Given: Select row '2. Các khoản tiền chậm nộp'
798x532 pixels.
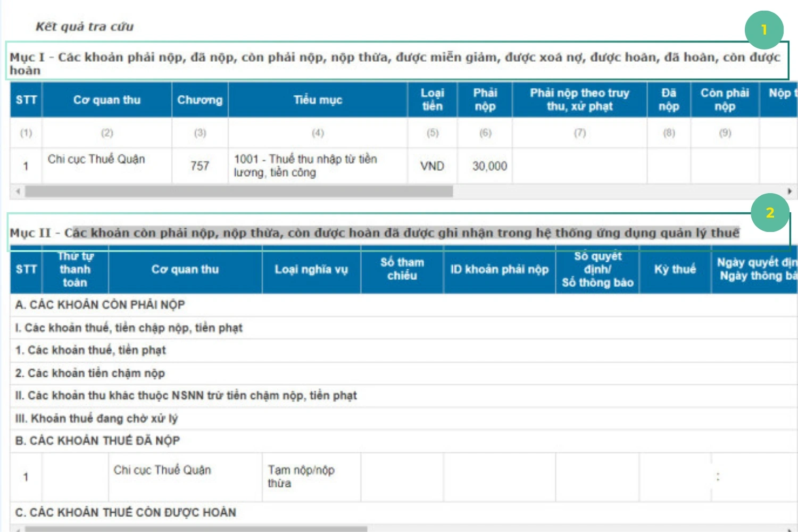Looking at the screenshot, I should pos(403,373).
